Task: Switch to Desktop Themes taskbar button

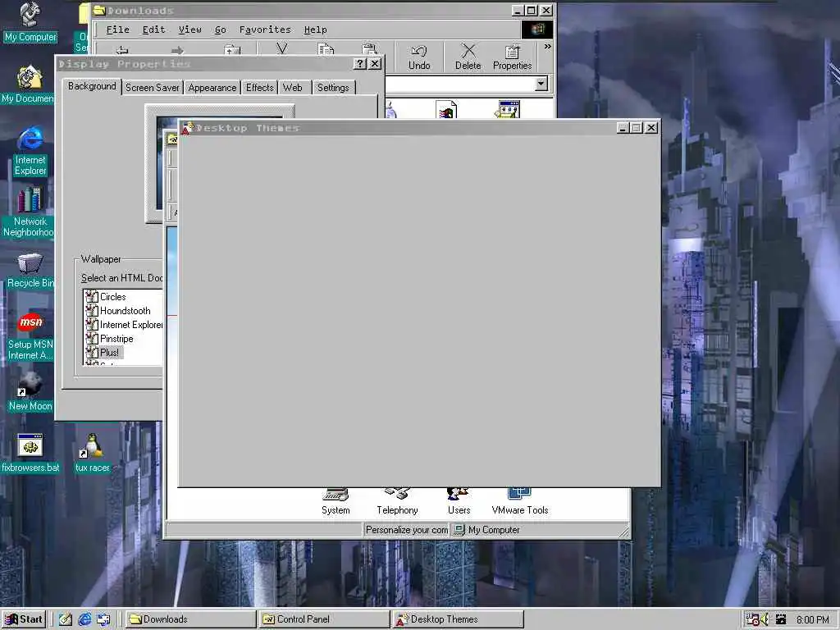Action: tap(458, 619)
